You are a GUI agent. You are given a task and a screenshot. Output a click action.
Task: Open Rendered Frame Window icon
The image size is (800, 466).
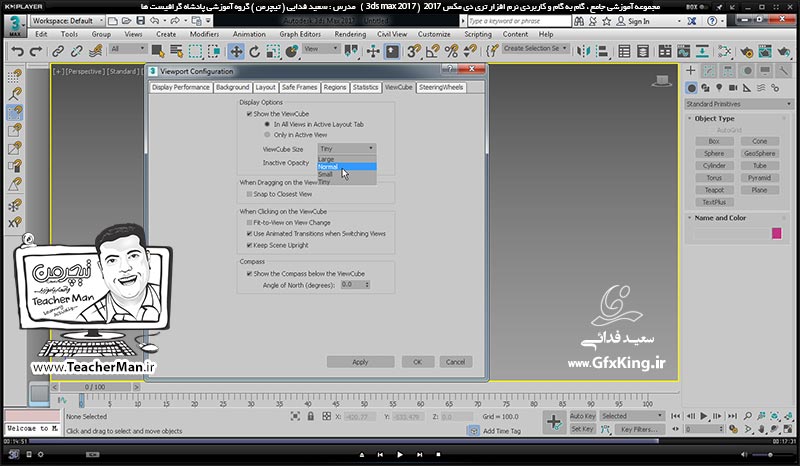[x=765, y=51]
